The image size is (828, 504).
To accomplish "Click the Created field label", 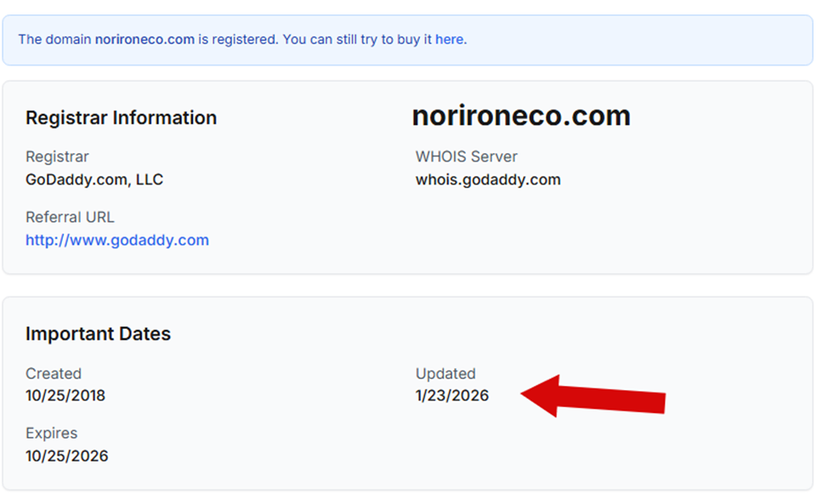I will coord(54,373).
